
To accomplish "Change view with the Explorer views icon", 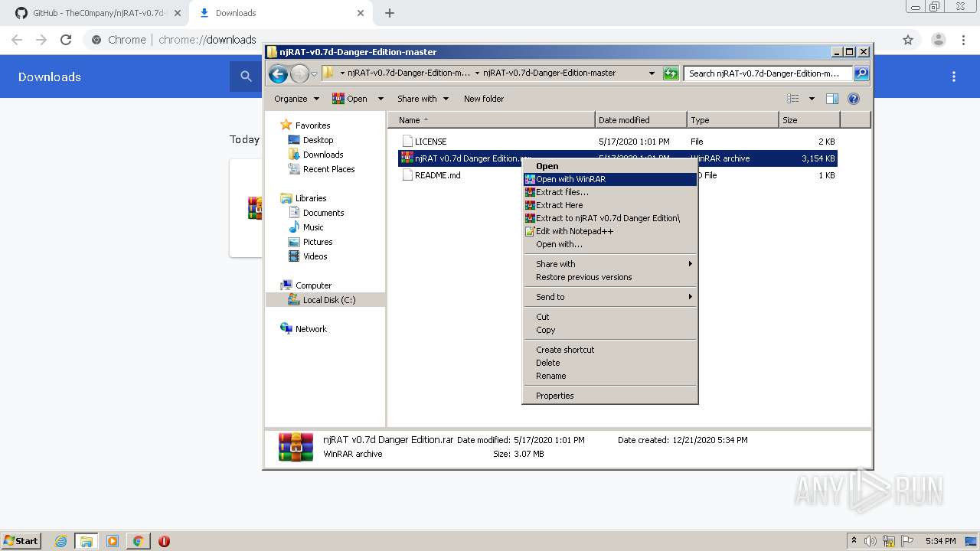I will [x=793, y=99].
